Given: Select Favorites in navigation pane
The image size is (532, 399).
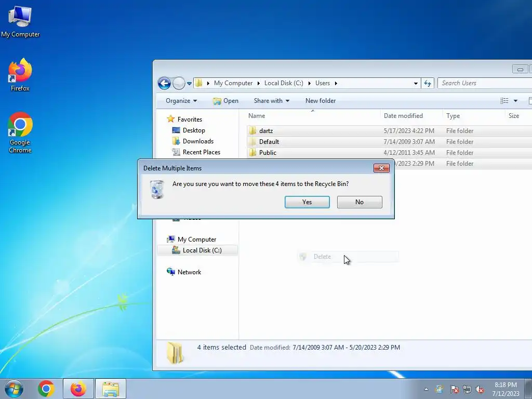Looking at the screenshot, I should (x=190, y=119).
